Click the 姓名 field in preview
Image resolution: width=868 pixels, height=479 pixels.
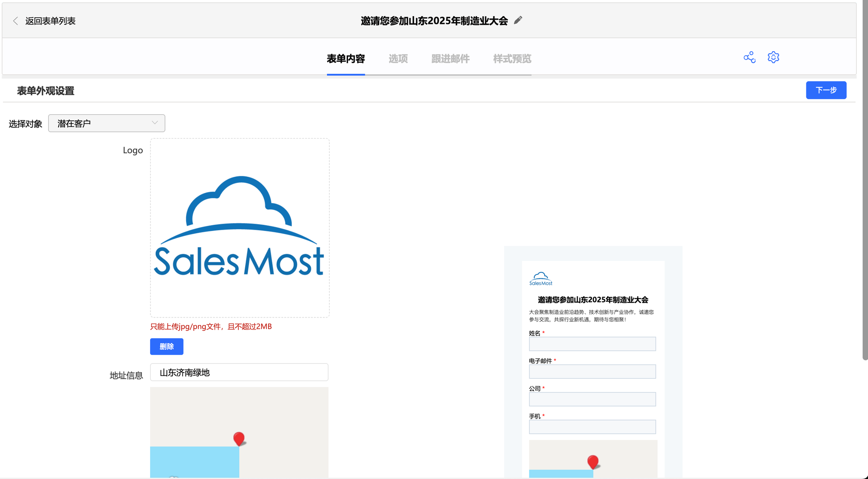pyautogui.click(x=592, y=344)
